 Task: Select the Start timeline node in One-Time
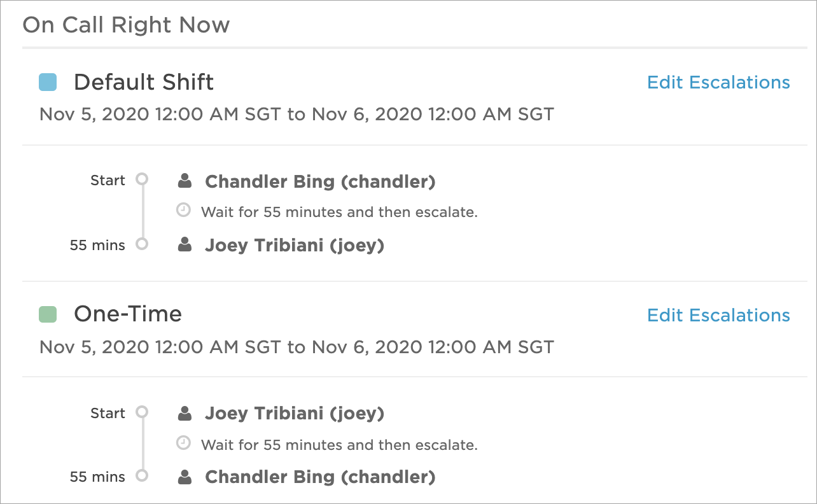[143, 412]
